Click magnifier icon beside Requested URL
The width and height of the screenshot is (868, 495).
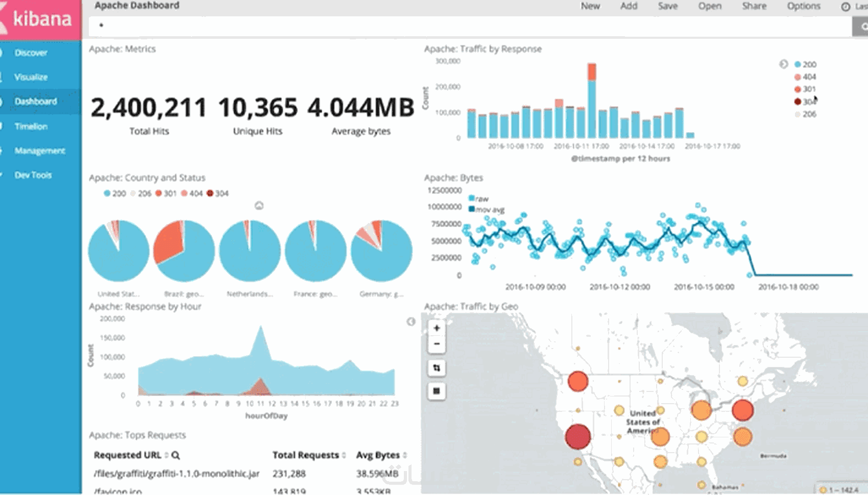point(176,455)
